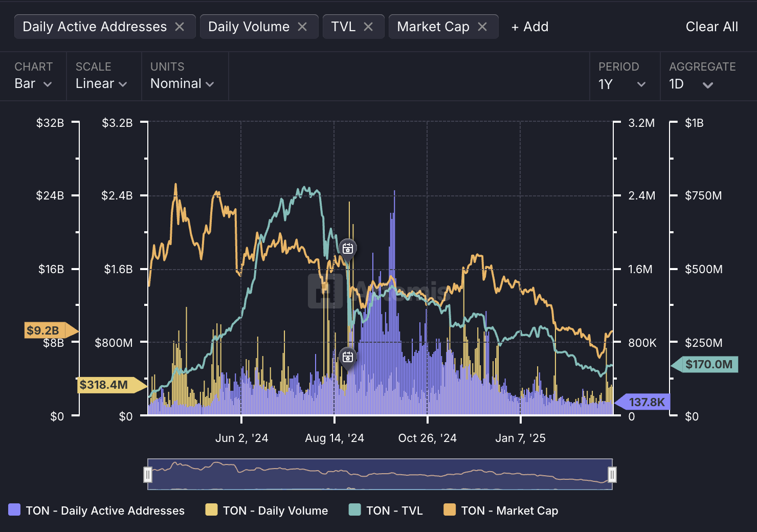
Task: Click the + Add metric button
Action: 530,27
